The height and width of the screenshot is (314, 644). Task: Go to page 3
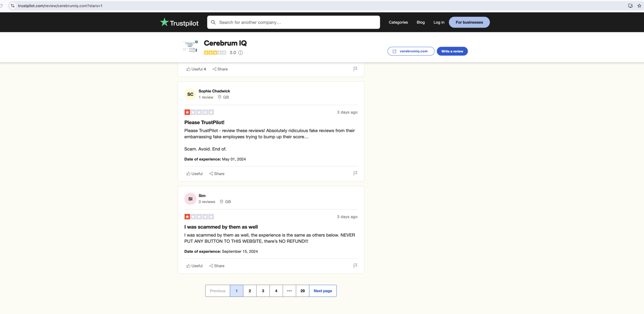point(263,291)
